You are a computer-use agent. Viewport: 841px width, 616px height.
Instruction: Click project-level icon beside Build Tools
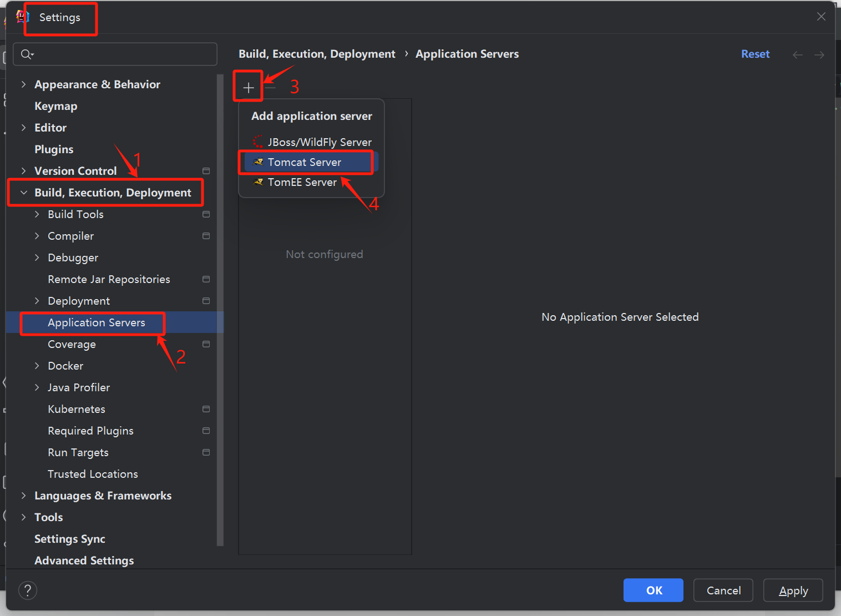[x=206, y=214]
